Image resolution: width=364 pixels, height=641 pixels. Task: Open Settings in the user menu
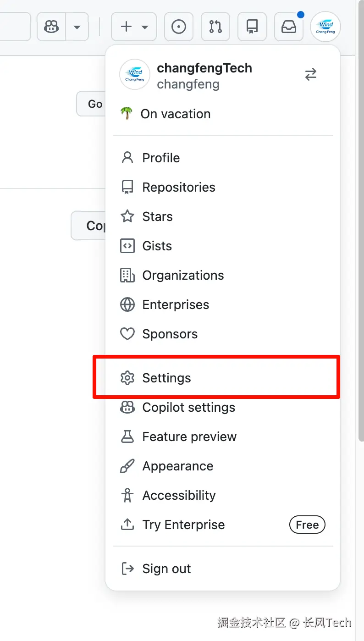(166, 378)
